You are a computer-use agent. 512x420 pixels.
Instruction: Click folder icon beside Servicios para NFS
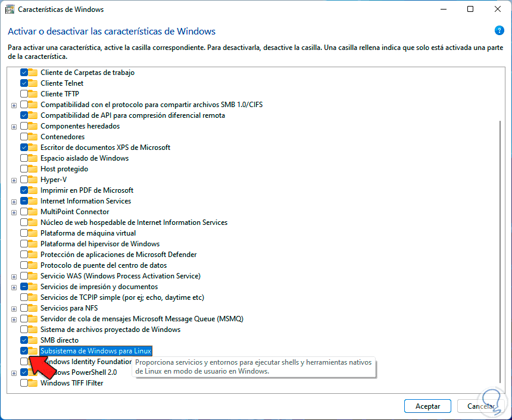[33, 308]
